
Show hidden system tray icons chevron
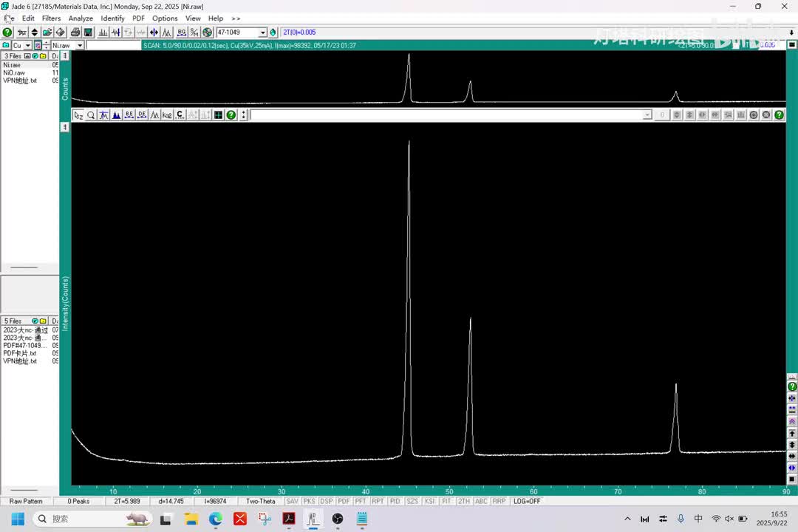pyautogui.click(x=627, y=519)
